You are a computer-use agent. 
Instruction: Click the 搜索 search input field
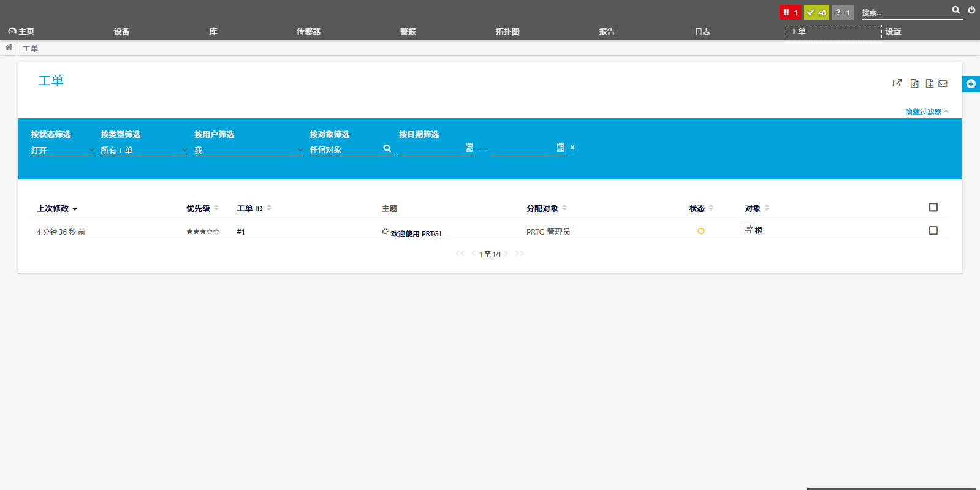(x=905, y=12)
